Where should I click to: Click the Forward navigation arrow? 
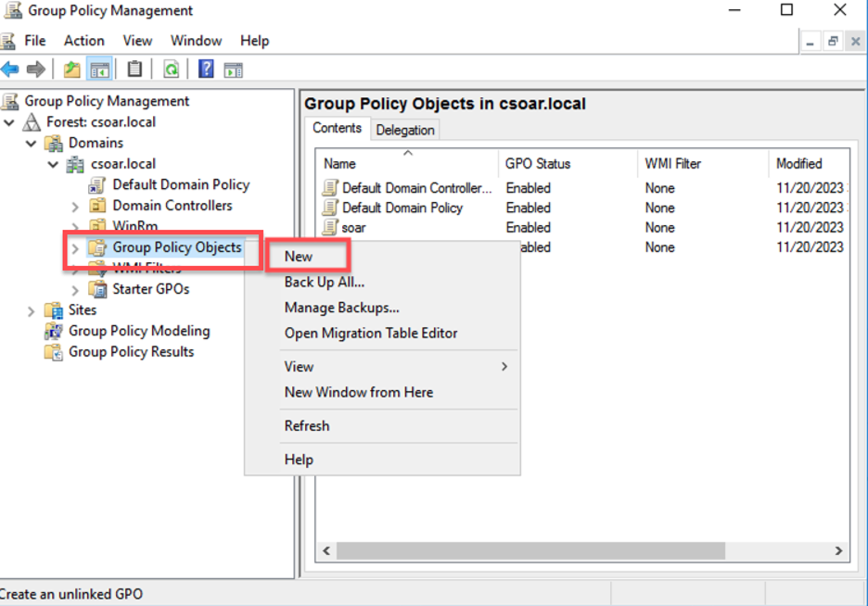(x=35, y=68)
